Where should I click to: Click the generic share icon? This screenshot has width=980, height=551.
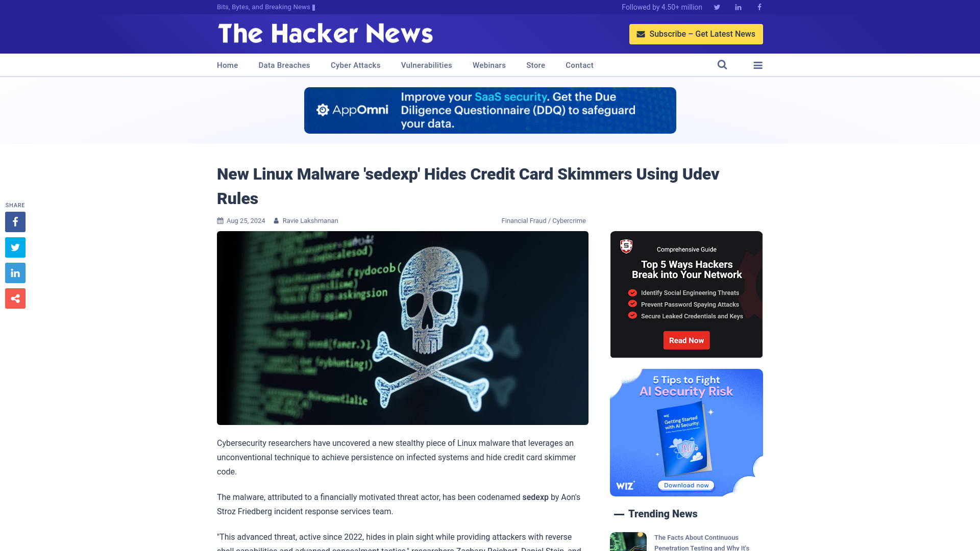pyautogui.click(x=15, y=298)
